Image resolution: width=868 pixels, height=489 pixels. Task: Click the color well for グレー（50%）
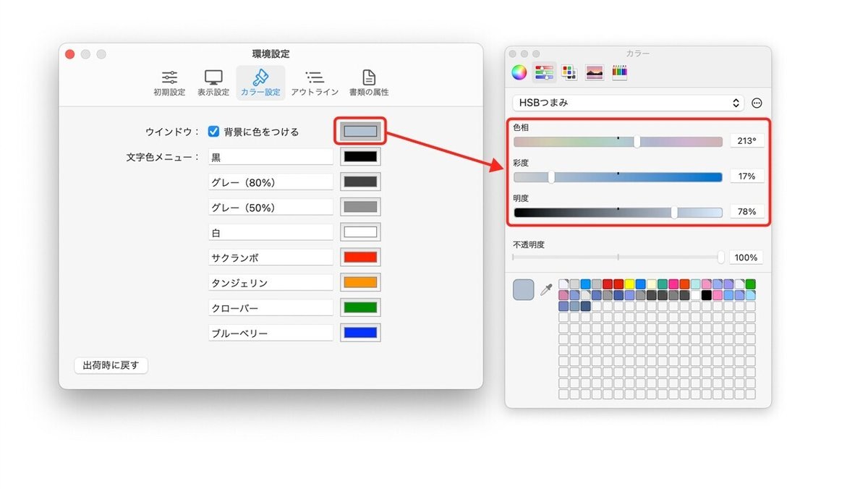(x=360, y=207)
